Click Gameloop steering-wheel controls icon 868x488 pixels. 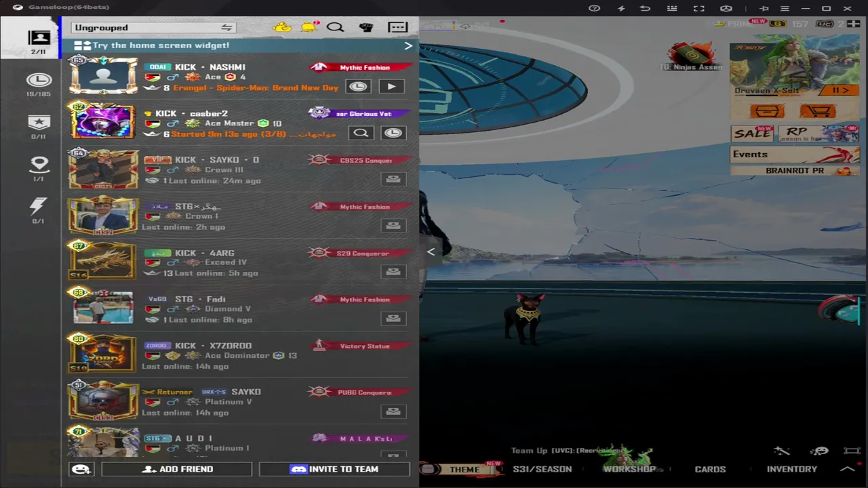[x=726, y=8]
